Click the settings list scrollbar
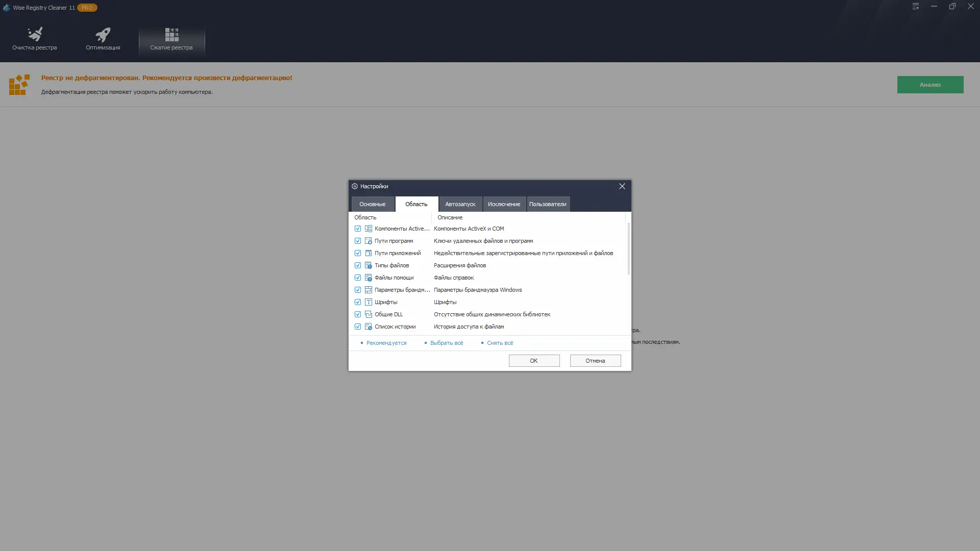Image resolution: width=980 pixels, height=551 pixels. click(x=628, y=249)
